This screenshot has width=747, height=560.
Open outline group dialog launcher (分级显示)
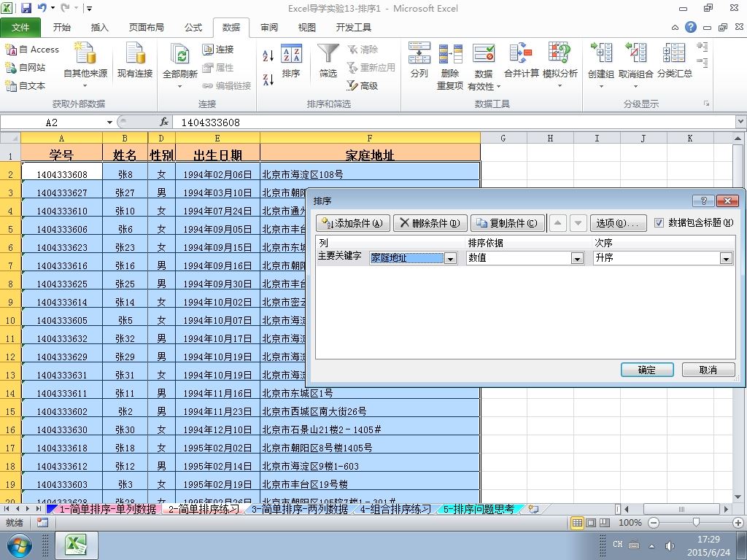706,104
